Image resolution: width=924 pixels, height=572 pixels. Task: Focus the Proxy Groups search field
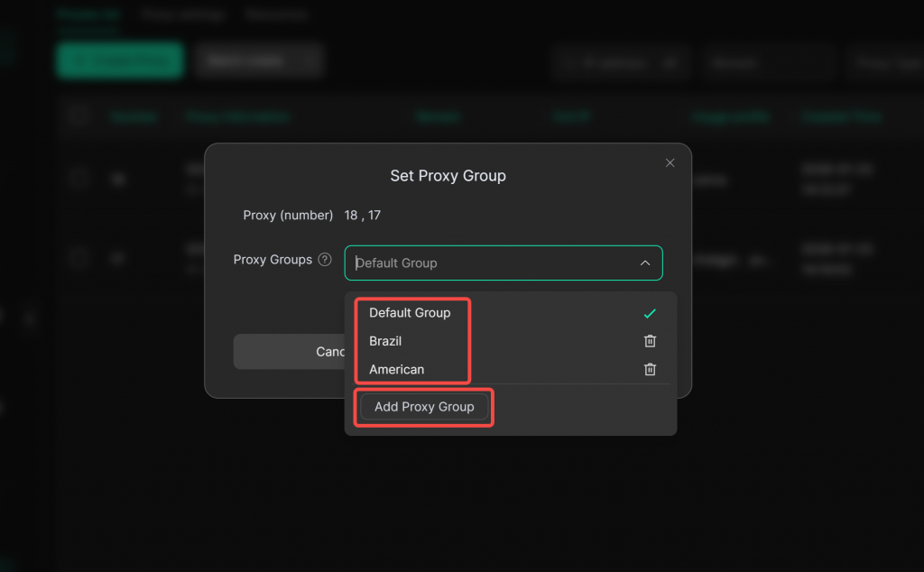(487, 263)
